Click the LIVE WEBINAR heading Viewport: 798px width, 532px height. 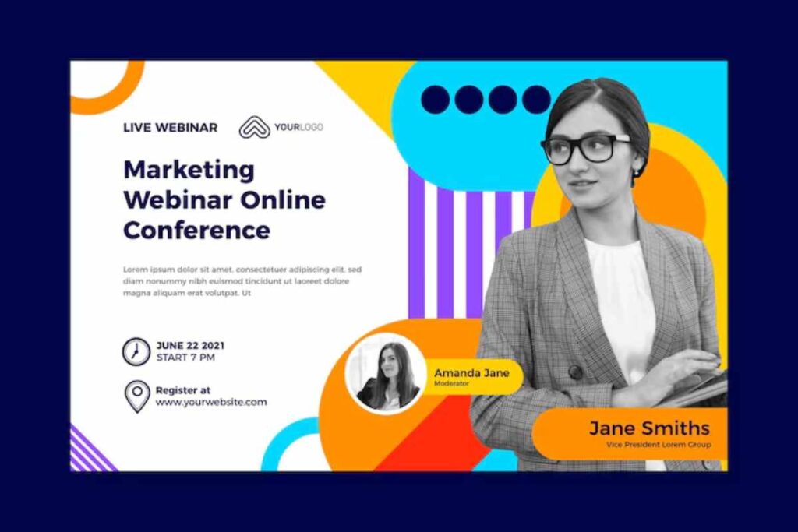point(170,128)
